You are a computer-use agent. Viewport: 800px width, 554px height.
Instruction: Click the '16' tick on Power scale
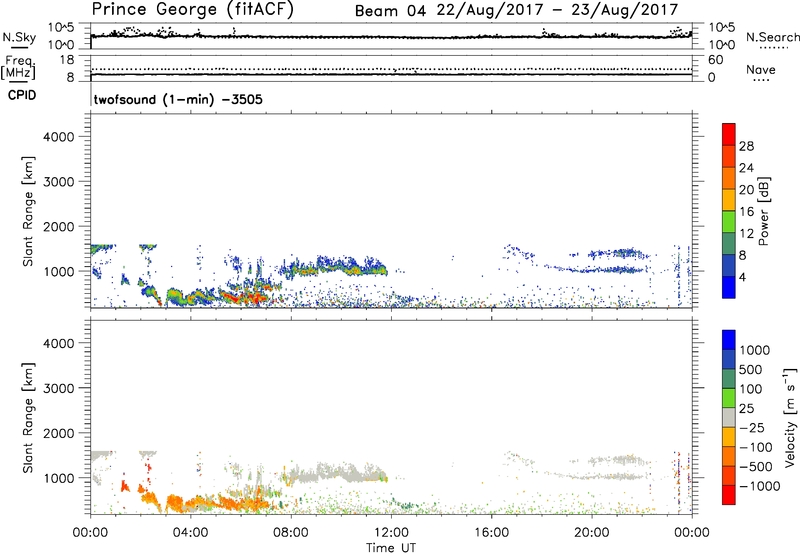point(746,212)
